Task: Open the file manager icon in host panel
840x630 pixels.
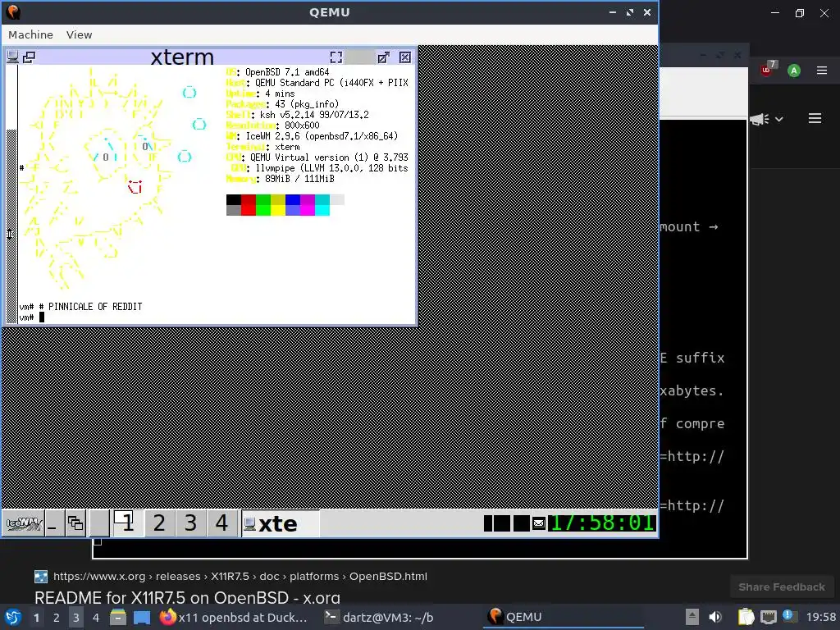Action: coord(118,617)
